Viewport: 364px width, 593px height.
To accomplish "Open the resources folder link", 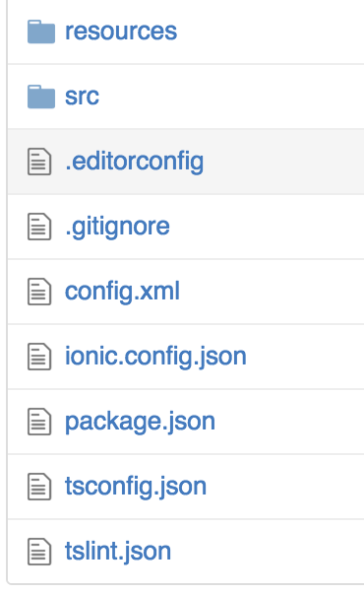I will click(x=121, y=32).
